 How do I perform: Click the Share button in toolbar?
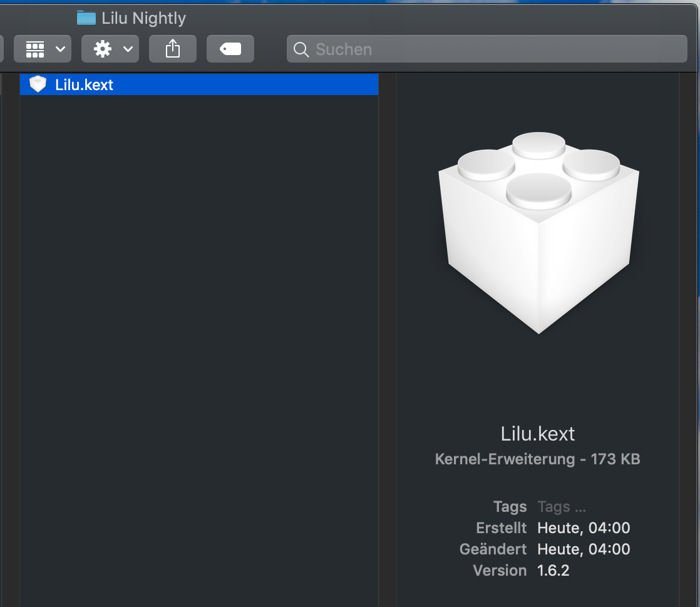[173, 49]
